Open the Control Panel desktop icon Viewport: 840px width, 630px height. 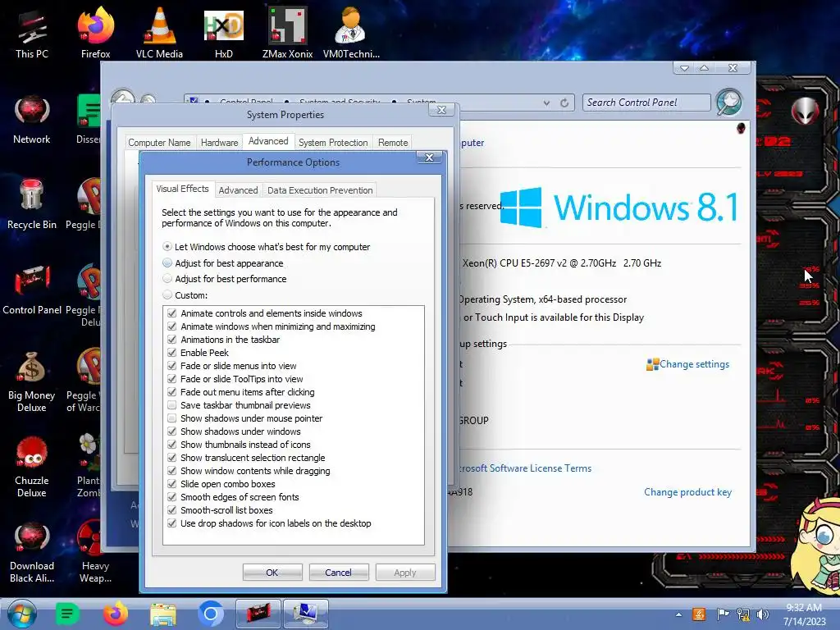(32, 290)
